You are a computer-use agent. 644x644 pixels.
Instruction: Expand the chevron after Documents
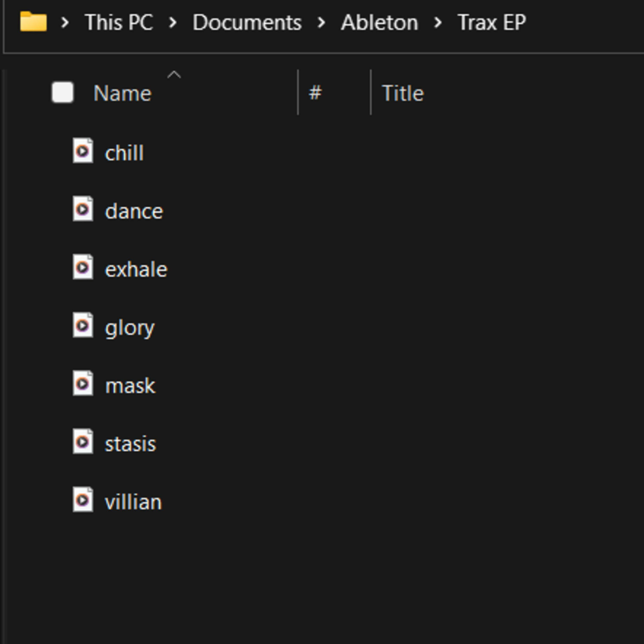pos(321,23)
